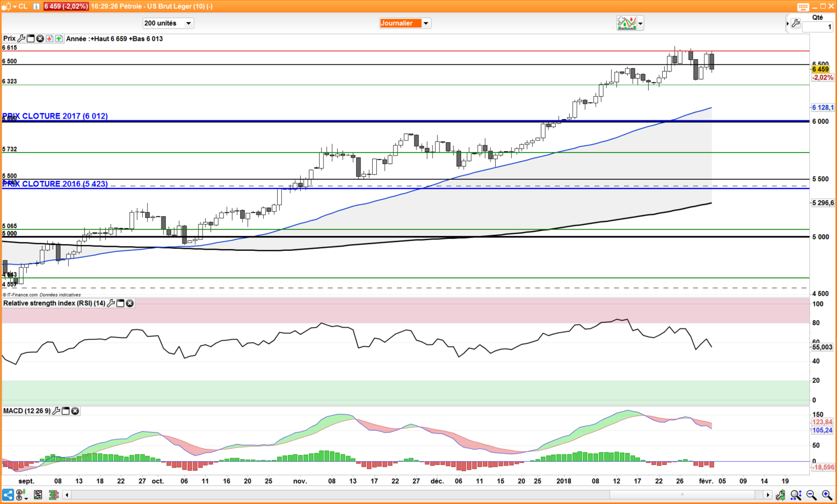Click the horizontal scrollbar right arrow
This screenshot has width=837, height=504.
pos(768,495)
